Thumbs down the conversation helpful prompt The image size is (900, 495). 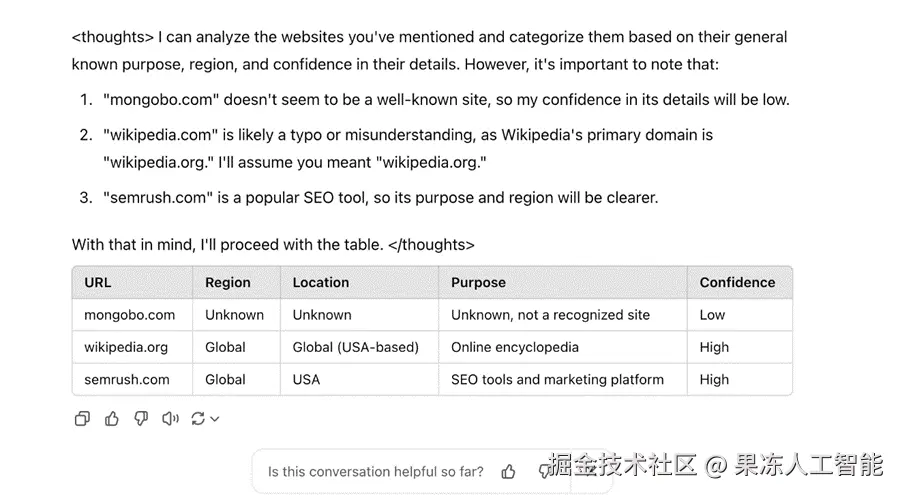[x=544, y=472]
